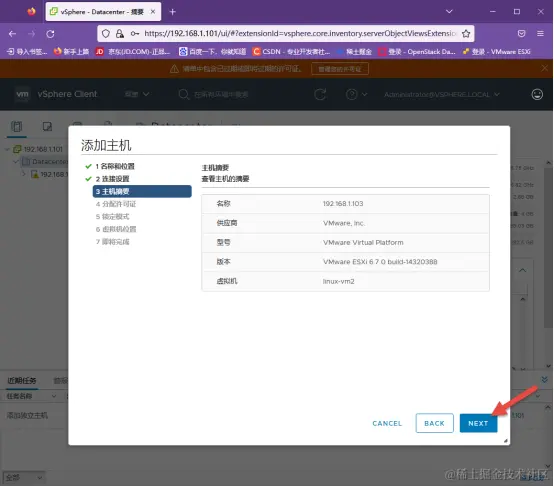
Task: Select step 3 主机摘要 in wizard
Action: (x=142, y=191)
